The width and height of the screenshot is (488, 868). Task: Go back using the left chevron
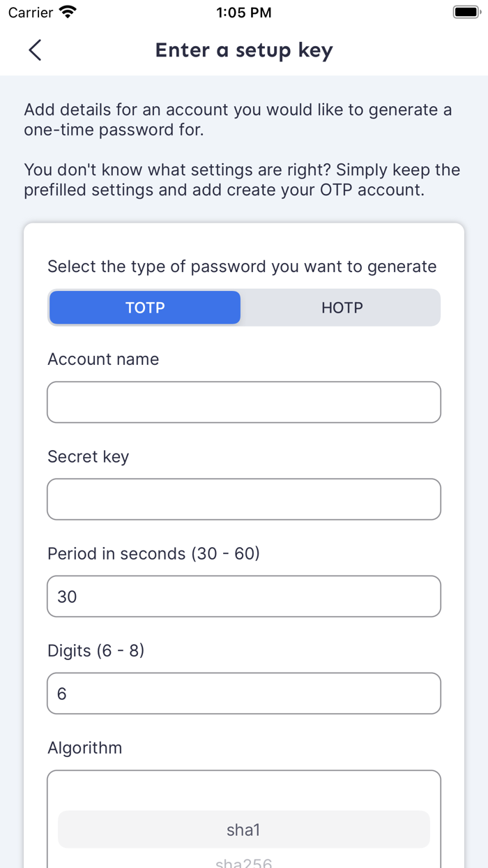(x=35, y=50)
